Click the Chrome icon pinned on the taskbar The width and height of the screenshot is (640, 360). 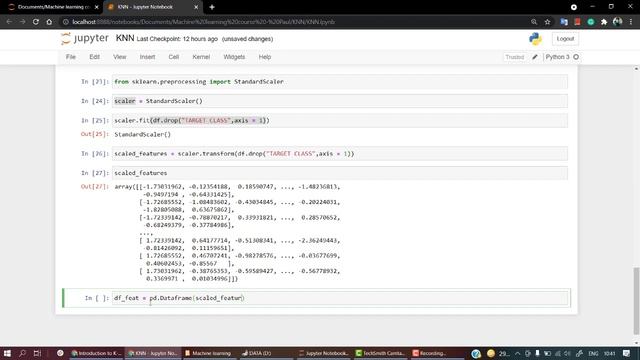coord(60,353)
